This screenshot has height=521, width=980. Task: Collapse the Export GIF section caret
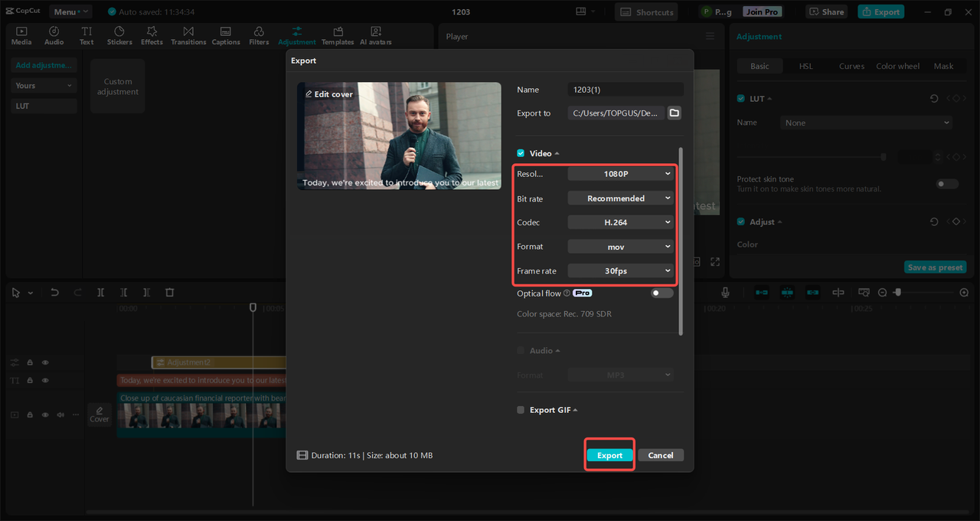575,410
